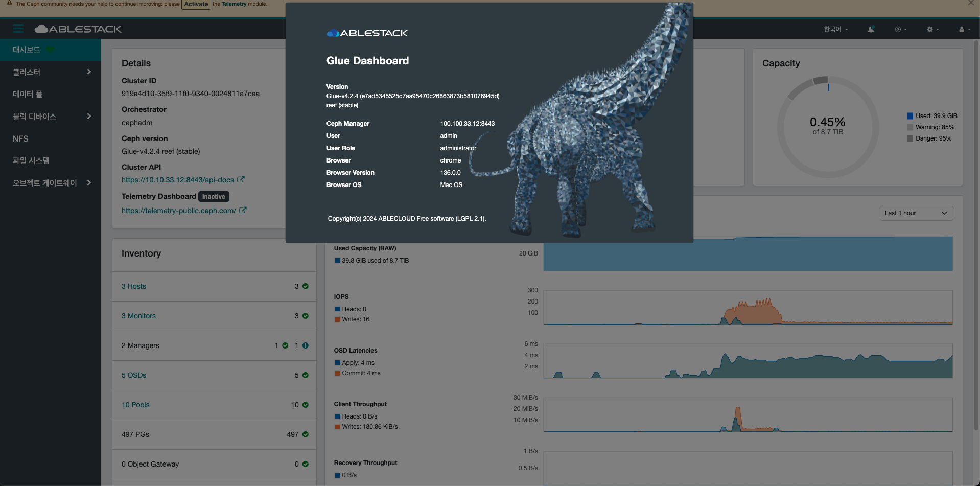Click the green check icon for Monitors
Viewport: 980px width, 486px height.
[306, 316]
